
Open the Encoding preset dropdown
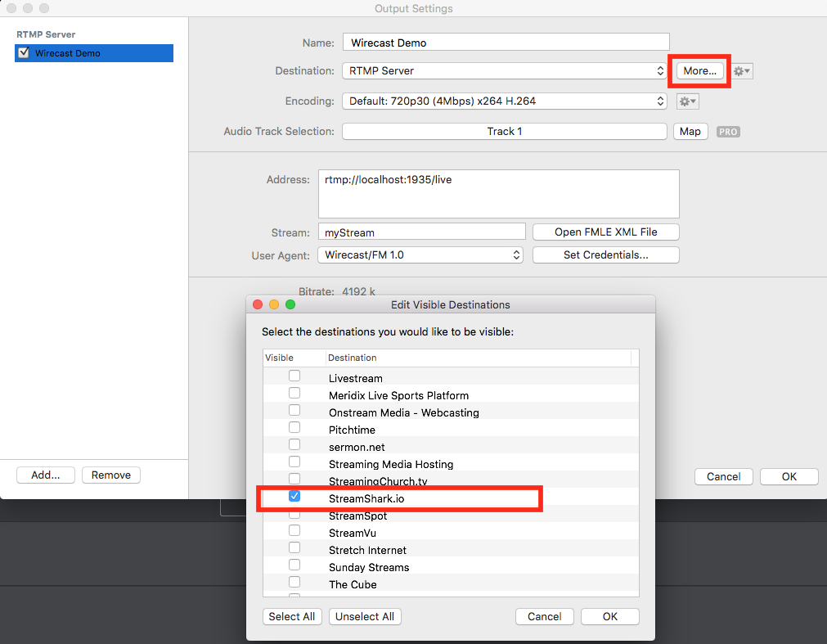pyautogui.click(x=505, y=101)
